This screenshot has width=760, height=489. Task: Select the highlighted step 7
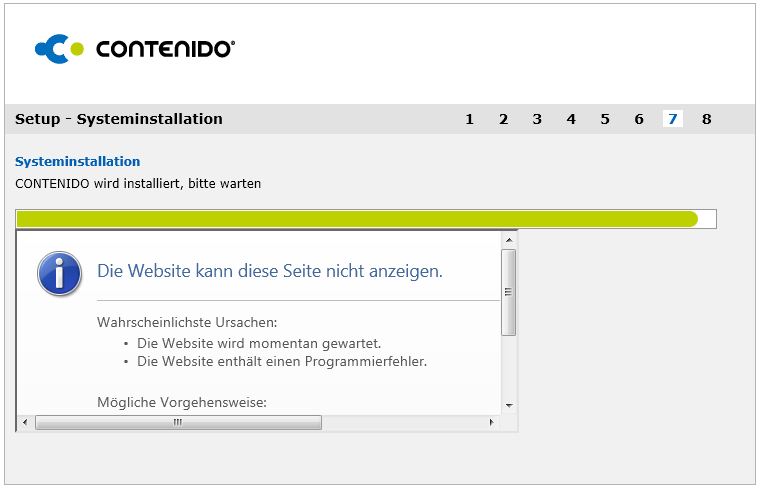click(673, 119)
